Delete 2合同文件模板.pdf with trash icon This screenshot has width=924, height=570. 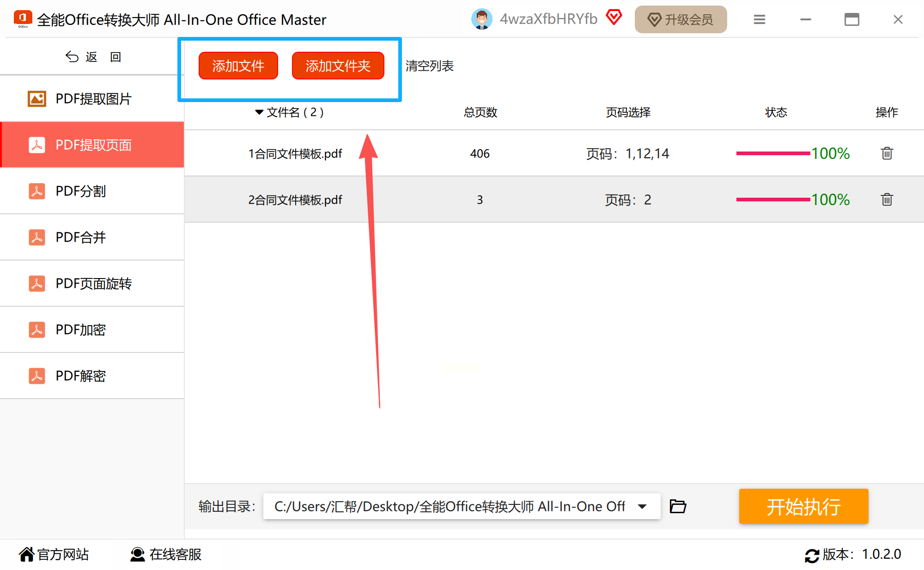(887, 200)
